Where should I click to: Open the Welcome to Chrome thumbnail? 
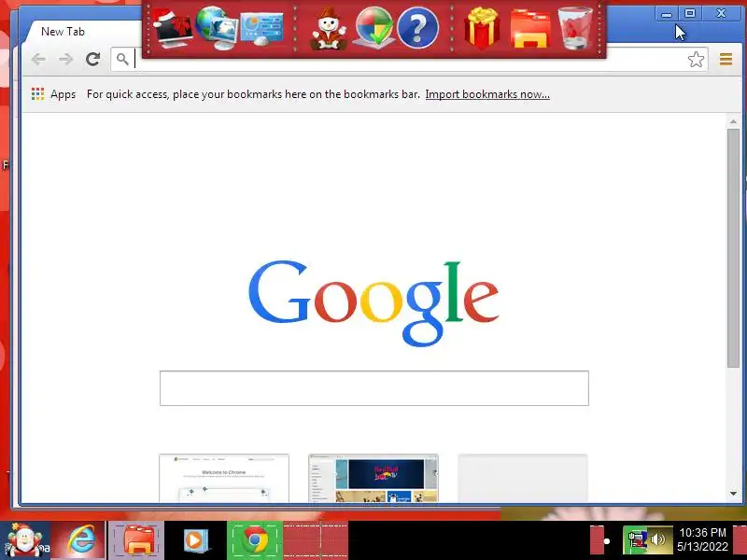pos(224,478)
